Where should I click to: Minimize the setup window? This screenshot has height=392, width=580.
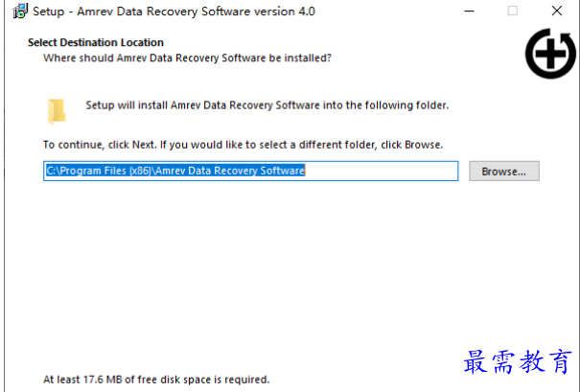(x=470, y=12)
